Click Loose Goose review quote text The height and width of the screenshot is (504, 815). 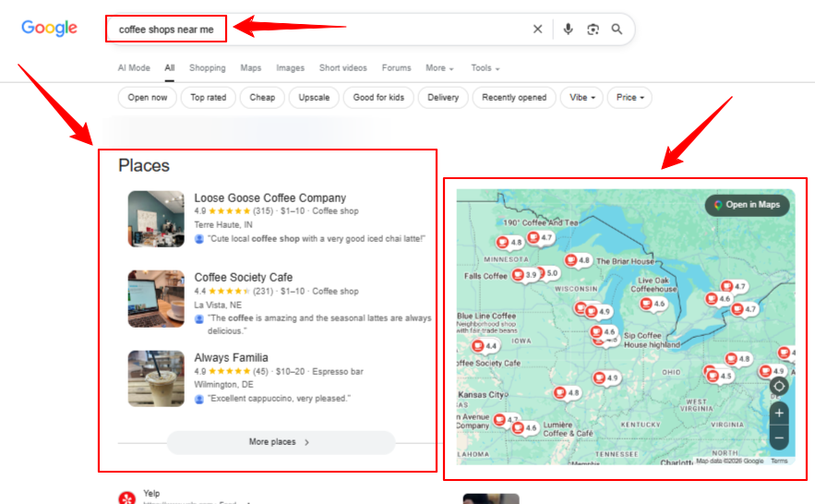click(x=316, y=239)
